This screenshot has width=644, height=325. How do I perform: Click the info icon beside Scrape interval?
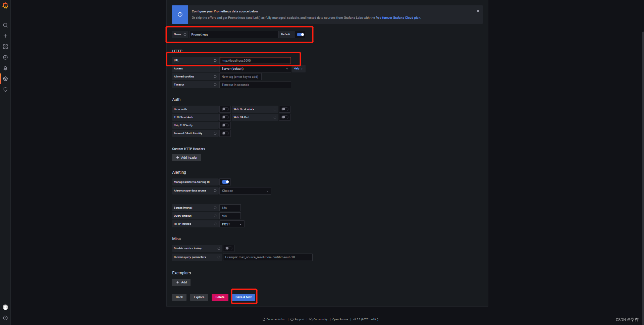click(x=215, y=208)
